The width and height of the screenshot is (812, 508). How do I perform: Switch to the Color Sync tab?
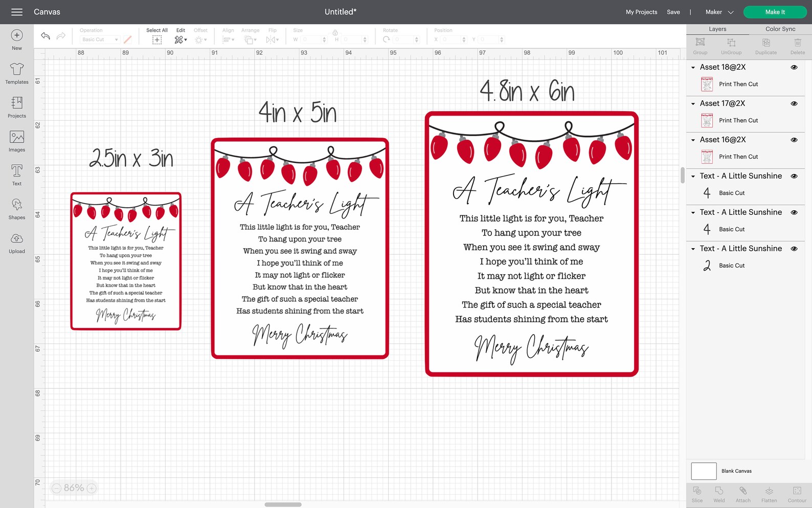(780, 29)
